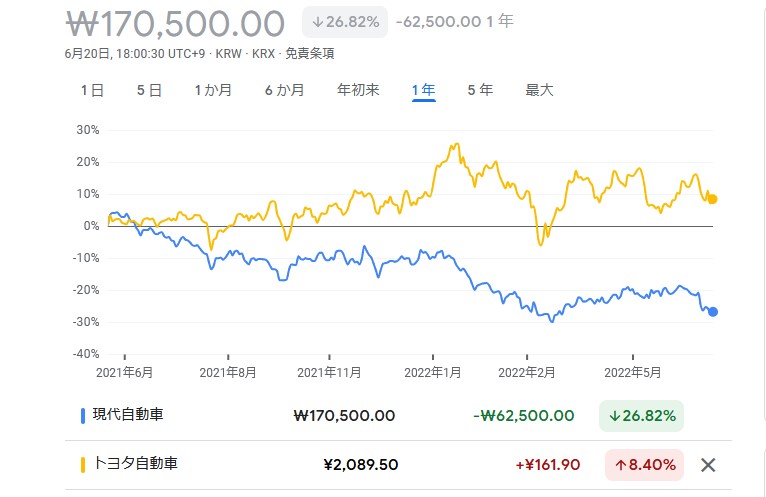The image size is (766, 497).
Task: Open the トヨタ自動車 stock row
Action: (x=135, y=464)
